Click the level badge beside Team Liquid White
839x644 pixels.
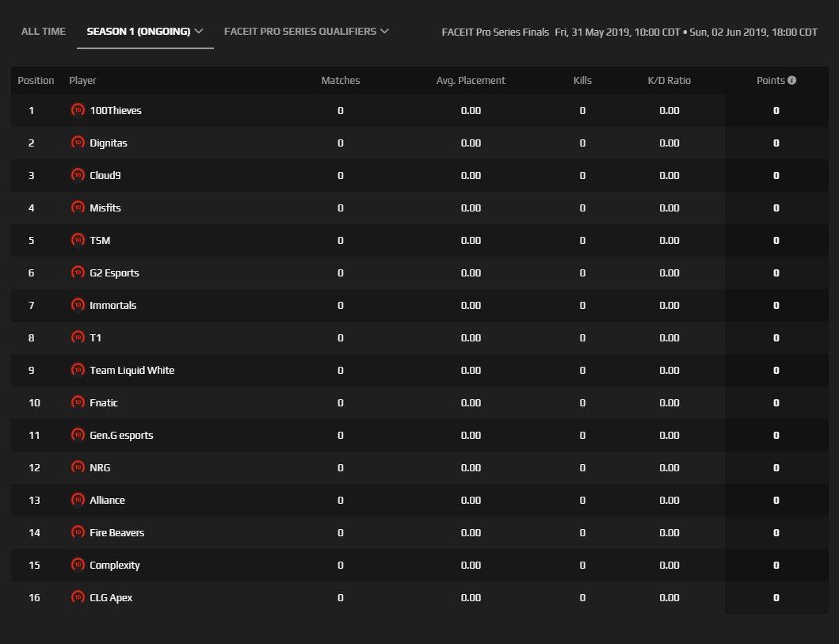[78, 370]
